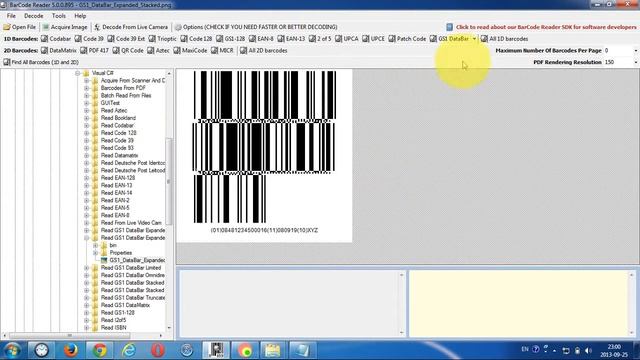Image resolution: width=640 pixels, height=360 pixels.
Task: Open the Decode menu
Action: (x=33, y=16)
